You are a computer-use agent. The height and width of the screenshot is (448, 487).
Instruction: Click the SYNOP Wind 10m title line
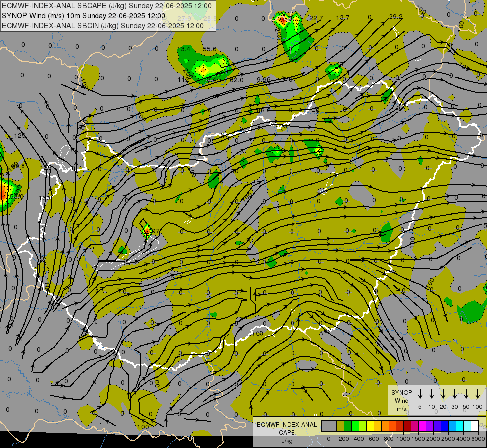(84, 16)
